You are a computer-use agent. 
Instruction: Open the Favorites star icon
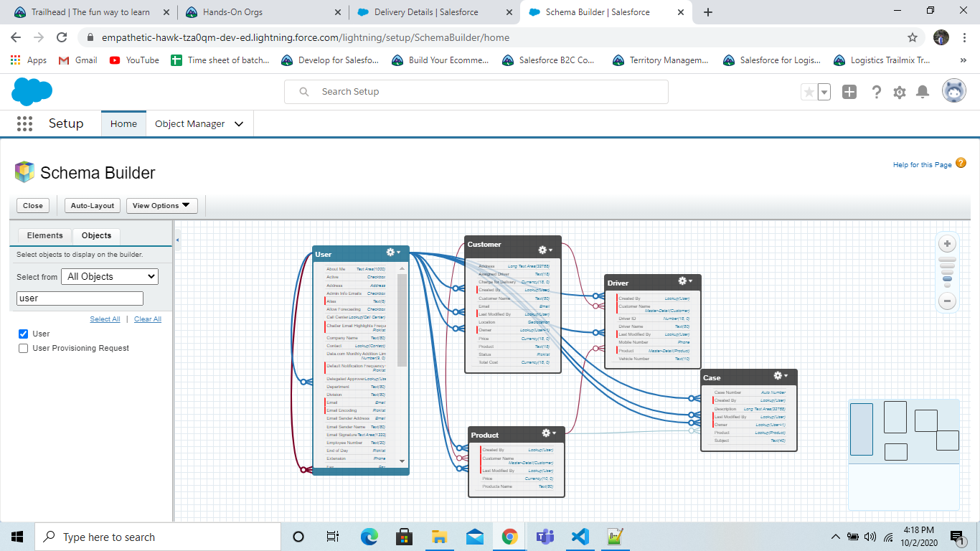(x=809, y=92)
